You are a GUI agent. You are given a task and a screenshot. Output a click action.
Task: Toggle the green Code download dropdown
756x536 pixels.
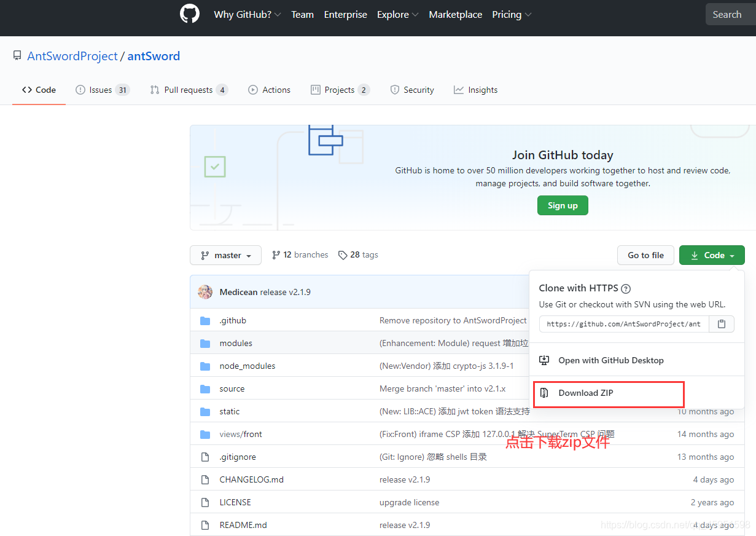[x=712, y=255]
